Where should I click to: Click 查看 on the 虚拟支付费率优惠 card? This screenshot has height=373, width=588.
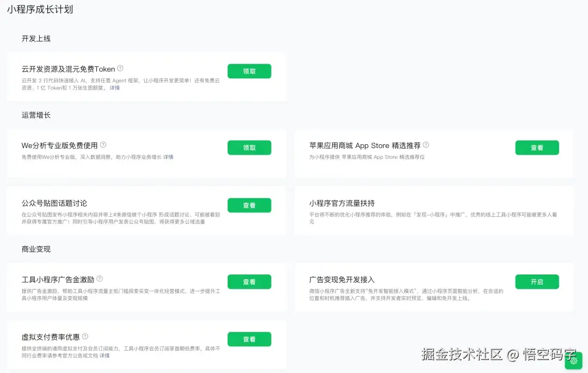pyautogui.click(x=249, y=339)
